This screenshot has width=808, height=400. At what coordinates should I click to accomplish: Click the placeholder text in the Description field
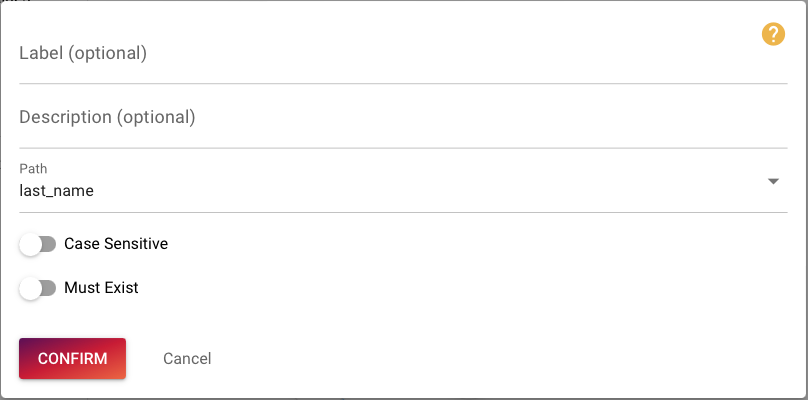(107, 118)
